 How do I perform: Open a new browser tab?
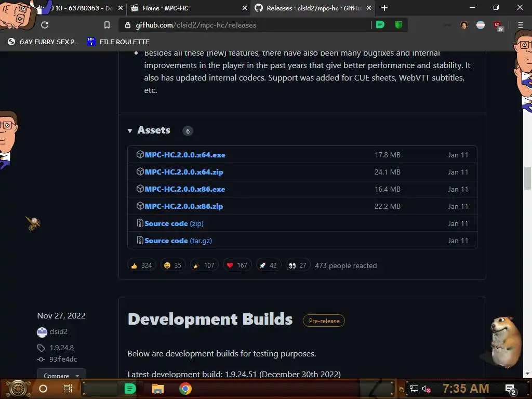click(384, 8)
